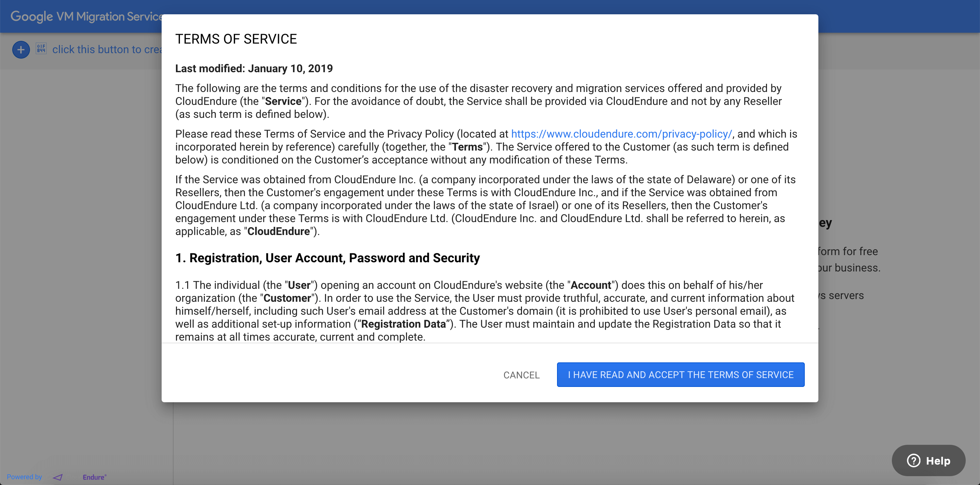Click the bold word "Customer" in section 1.1
Viewport: 980px width, 485px height.
[287, 298]
